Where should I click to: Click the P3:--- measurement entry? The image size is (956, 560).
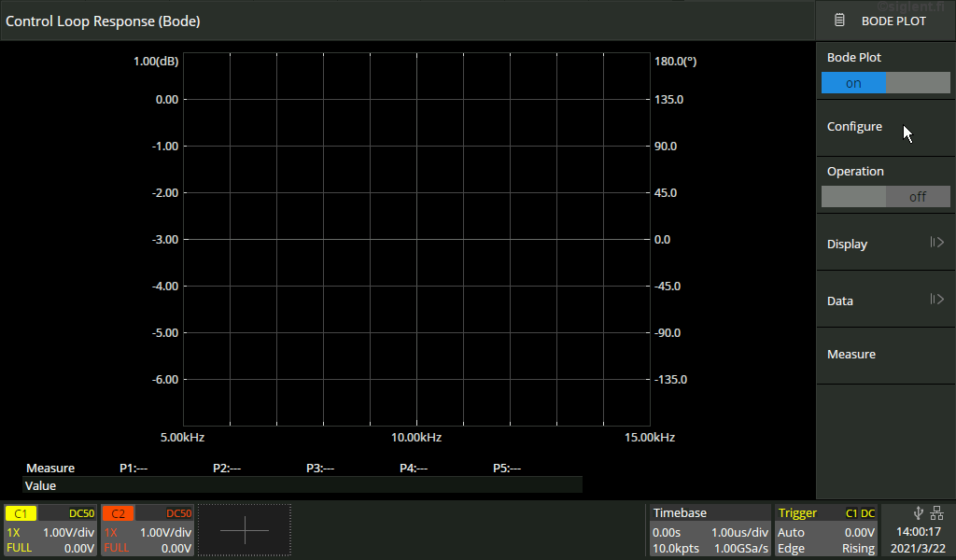pyautogui.click(x=320, y=468)
